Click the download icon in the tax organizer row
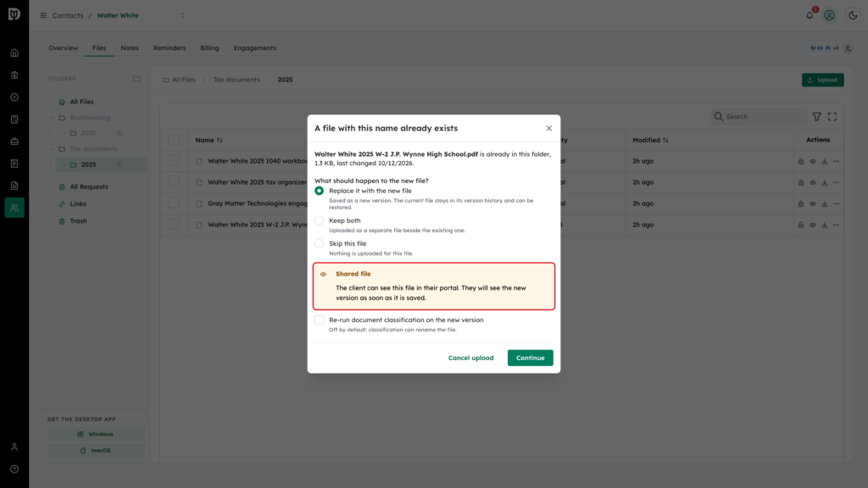The width and height of the screenshot is (868, 488). tap(824, 183)
